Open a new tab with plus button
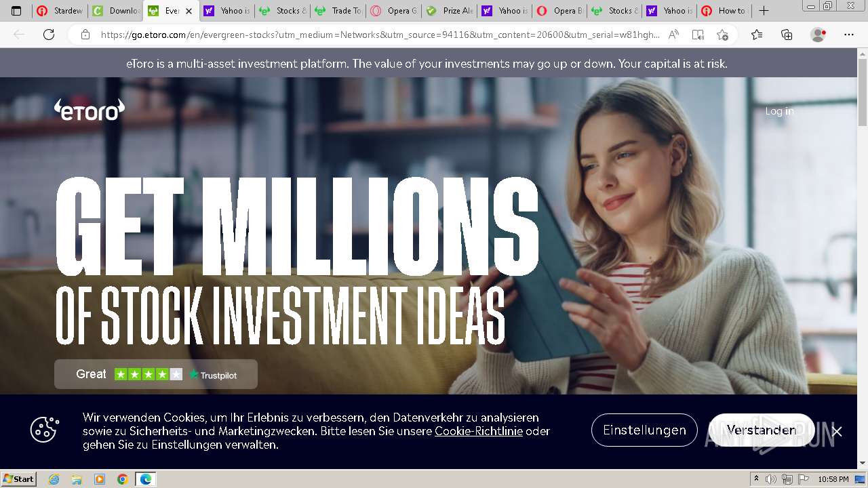Screen dimensions: 868x488 tap(764, 11)
